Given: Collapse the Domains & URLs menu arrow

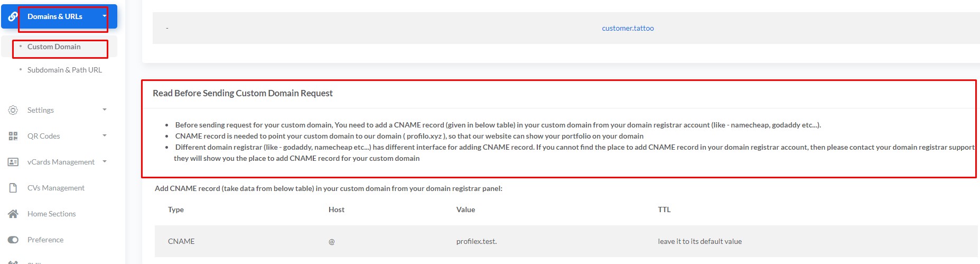Looking at the screenshot, I should 105,16.
